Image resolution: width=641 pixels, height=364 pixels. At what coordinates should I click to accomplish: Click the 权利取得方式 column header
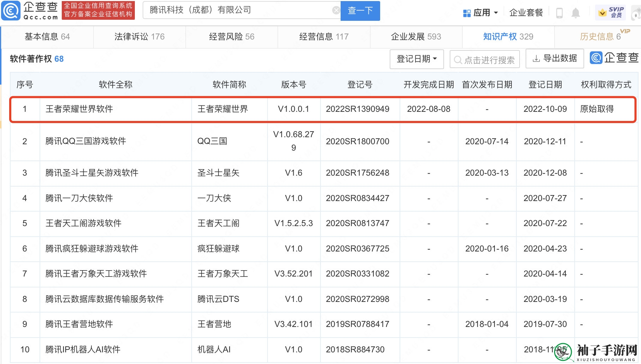[x=606, y=85]
